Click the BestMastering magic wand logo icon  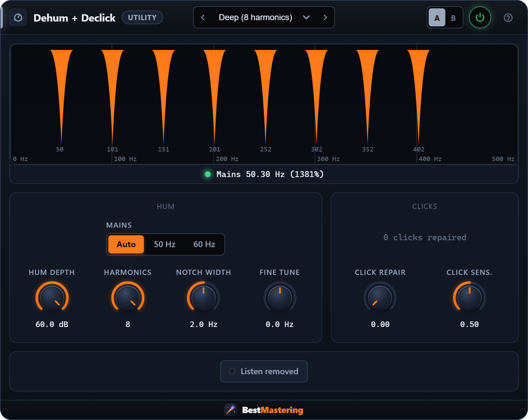(x=231, y=410)
